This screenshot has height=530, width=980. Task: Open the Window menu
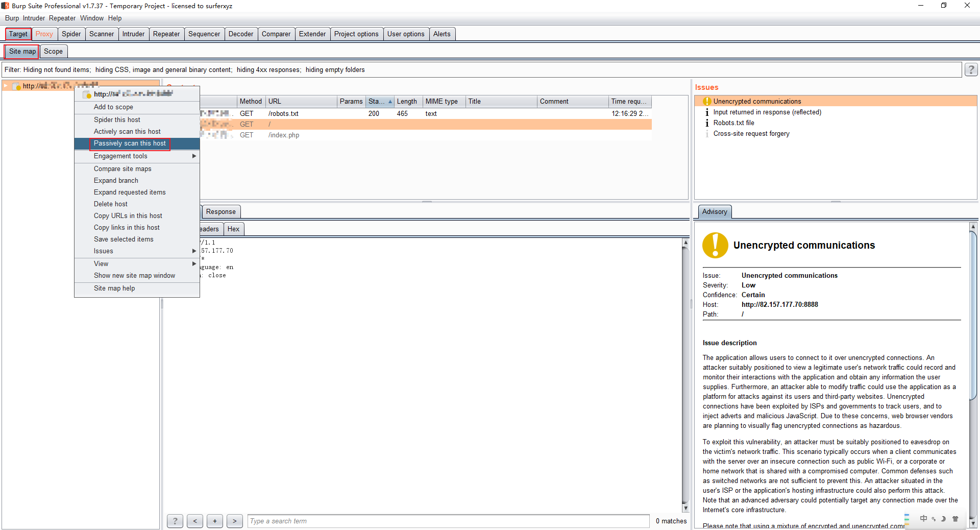click(x=92, y=18)
